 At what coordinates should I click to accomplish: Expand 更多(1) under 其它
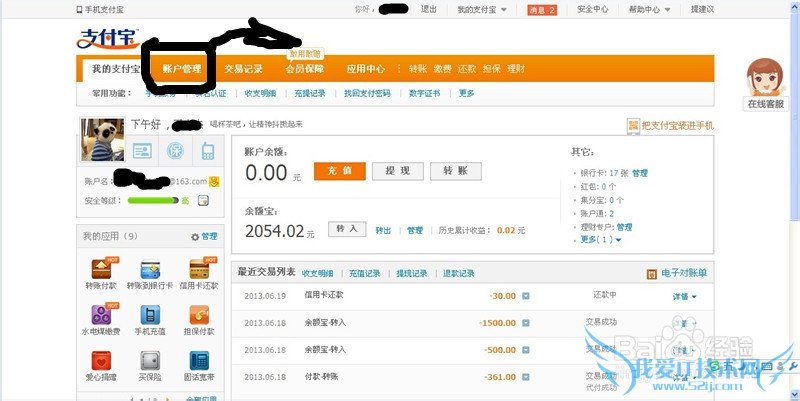coord(601,240)
